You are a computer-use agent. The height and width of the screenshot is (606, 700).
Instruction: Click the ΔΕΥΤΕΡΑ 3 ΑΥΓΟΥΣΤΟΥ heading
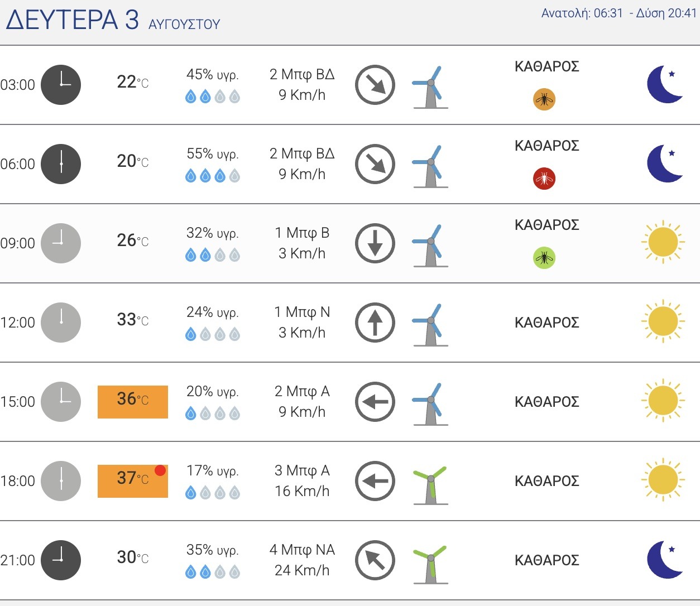[x=113, y=21]
